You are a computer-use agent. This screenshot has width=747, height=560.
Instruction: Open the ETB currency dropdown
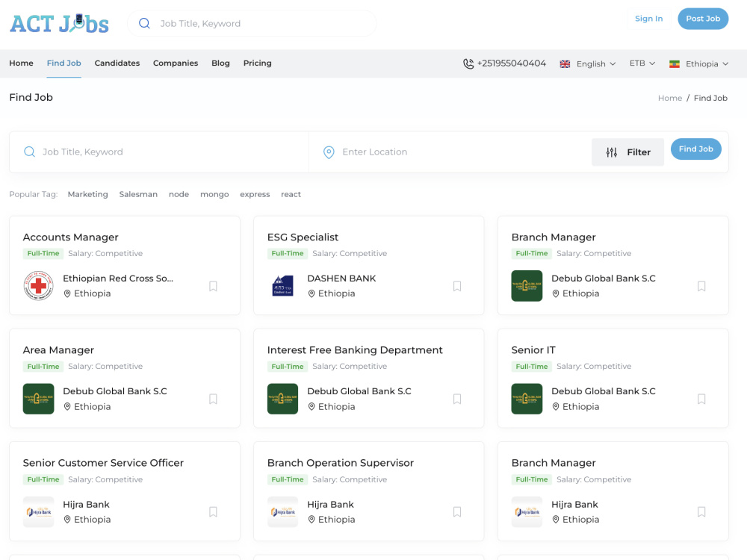tap(642, 63)
